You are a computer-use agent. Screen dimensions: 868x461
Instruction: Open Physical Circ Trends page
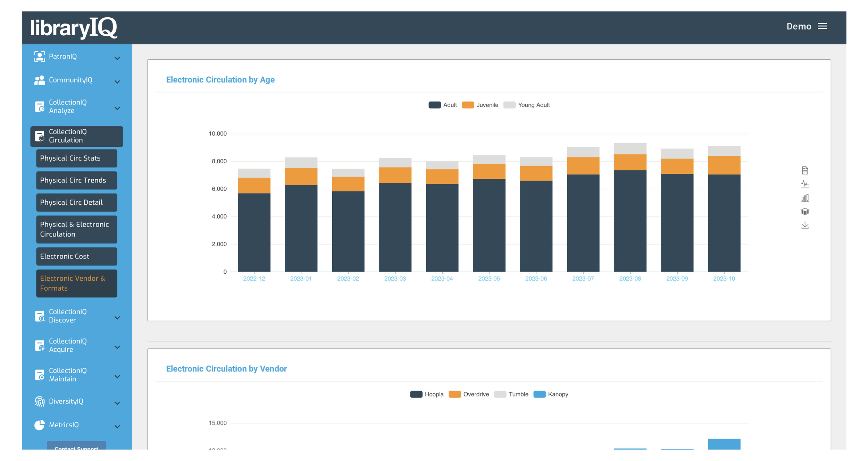coord(76,180)
